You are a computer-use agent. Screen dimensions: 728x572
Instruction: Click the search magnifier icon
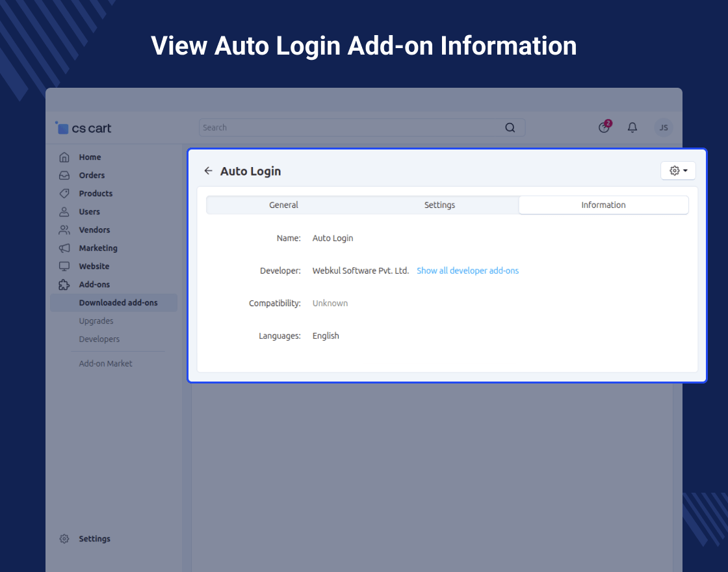510,127
